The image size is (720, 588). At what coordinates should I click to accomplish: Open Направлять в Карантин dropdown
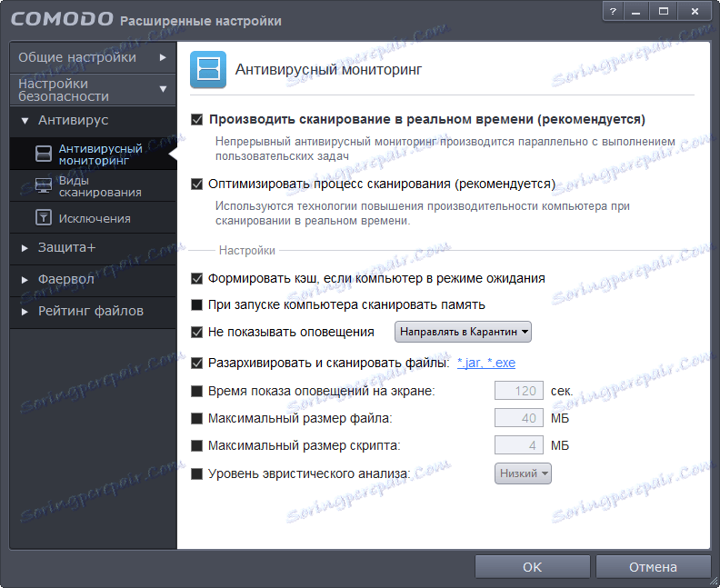pos(463,332)
